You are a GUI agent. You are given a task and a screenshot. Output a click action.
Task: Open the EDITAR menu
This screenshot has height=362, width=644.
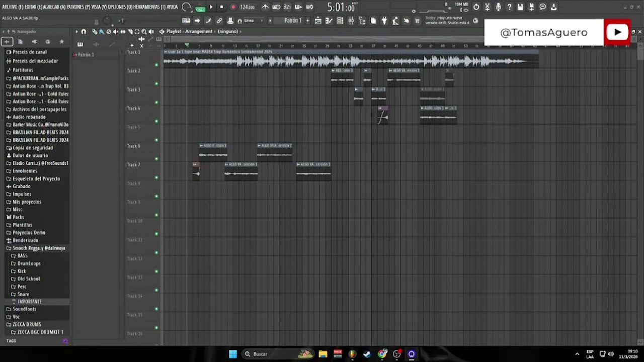click(x=34, y=7)
